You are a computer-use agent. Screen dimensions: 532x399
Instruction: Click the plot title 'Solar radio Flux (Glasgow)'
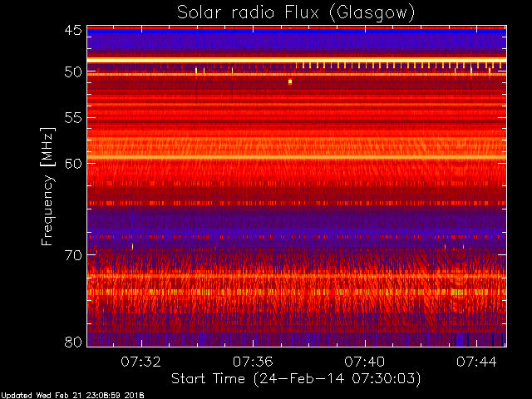pos(296,12)
